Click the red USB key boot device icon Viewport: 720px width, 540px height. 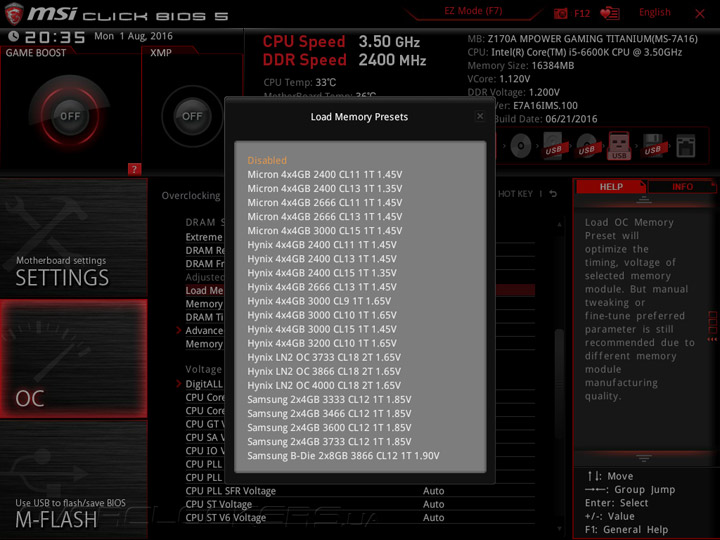click(x=619, y=146)
